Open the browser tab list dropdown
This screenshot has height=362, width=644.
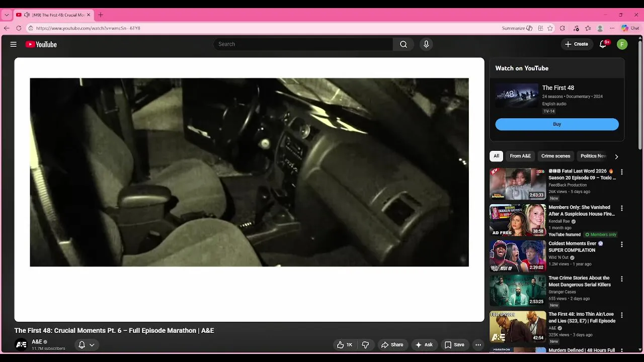(x=7, y=15)
